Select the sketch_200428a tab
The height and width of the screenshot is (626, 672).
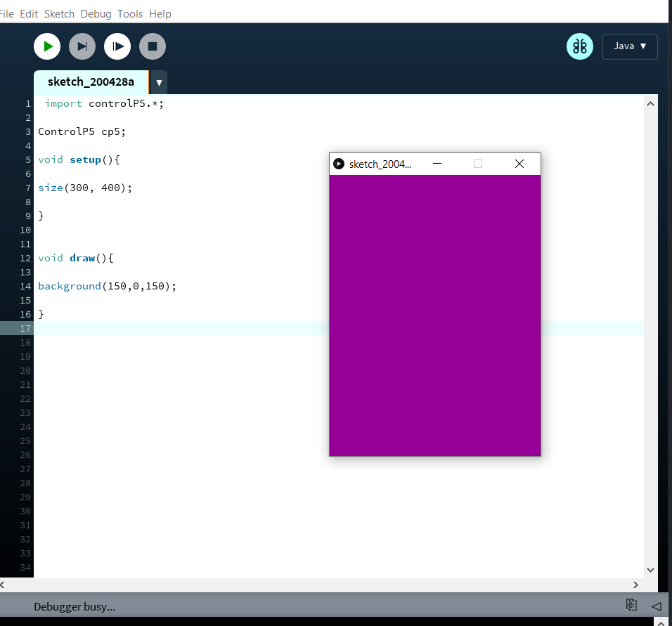pos(91,81)
